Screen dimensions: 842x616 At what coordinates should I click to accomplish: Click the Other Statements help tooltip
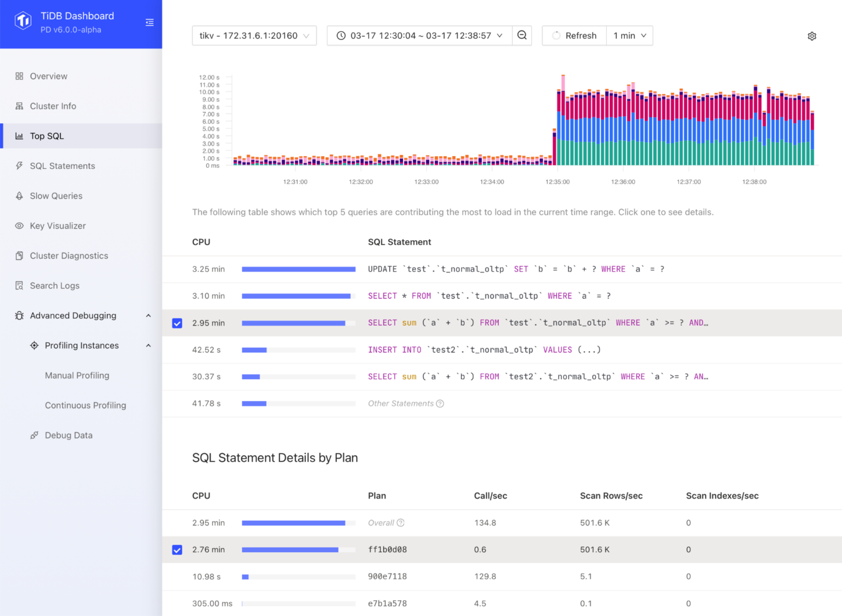[x=440, y=403]
